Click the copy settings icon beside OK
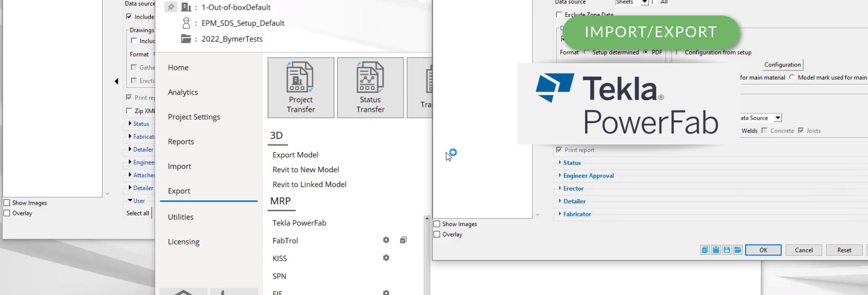 704,250
